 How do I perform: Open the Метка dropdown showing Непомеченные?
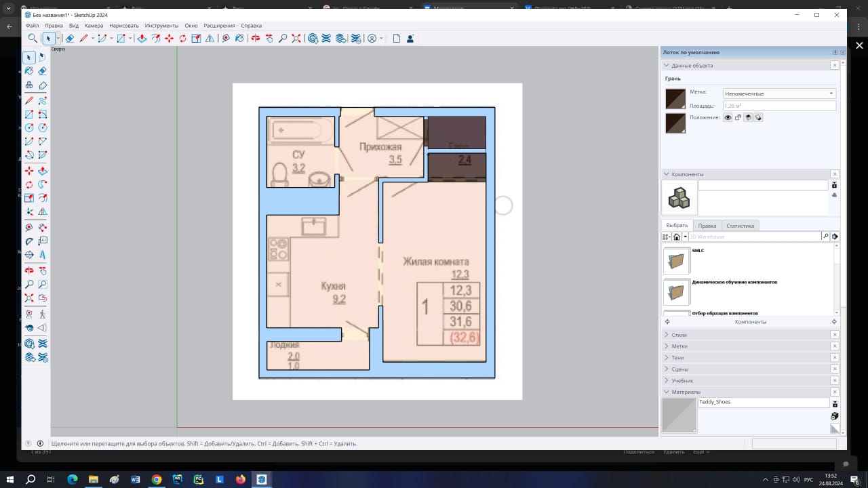pos(779,94)
